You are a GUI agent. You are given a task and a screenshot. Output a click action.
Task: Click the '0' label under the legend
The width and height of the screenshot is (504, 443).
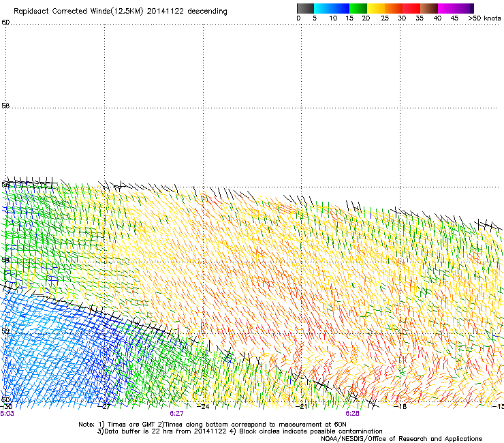click(298, 18)
